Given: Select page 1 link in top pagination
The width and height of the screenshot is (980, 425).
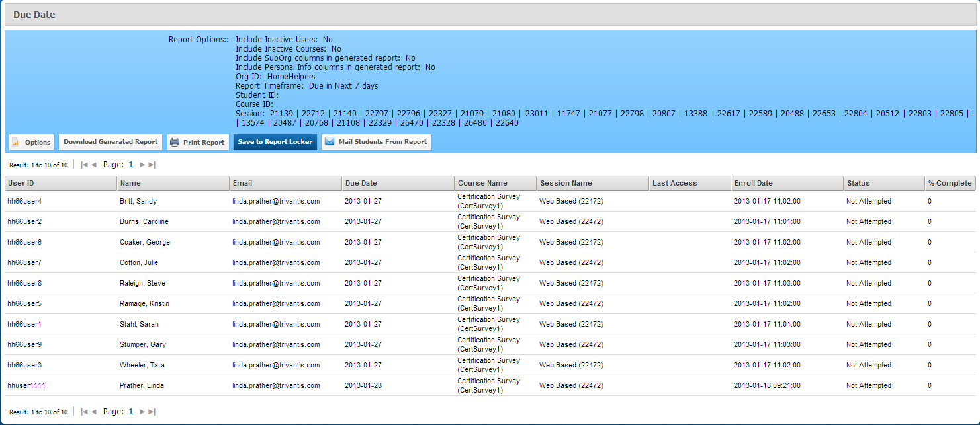Looking at the screenshot, I should [x=131, y=165].
